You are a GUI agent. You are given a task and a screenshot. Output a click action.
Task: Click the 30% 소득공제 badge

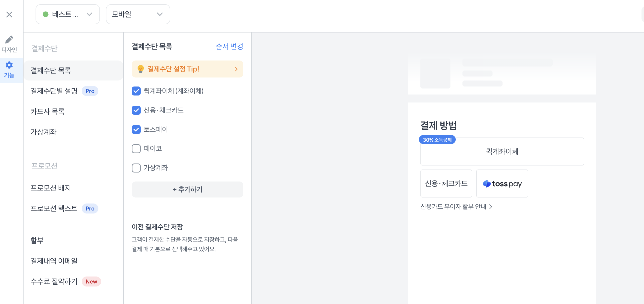click(x=437, y=140)
